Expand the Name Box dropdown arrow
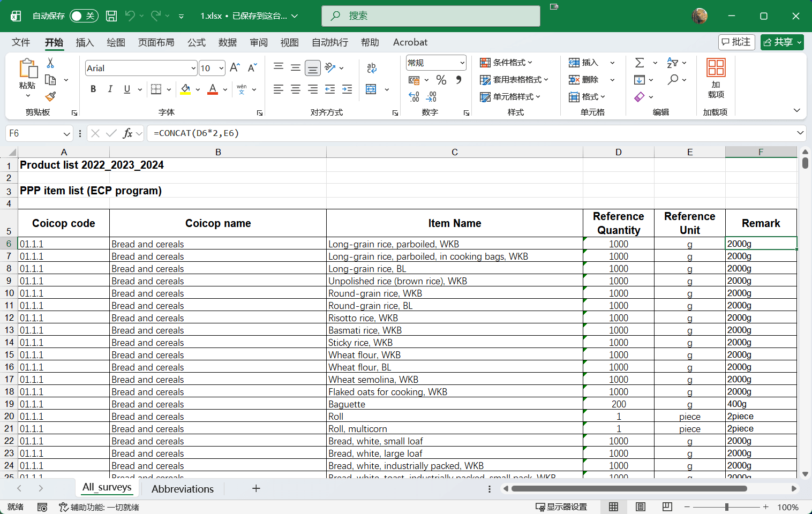The image size is (812, 514). 66,133
